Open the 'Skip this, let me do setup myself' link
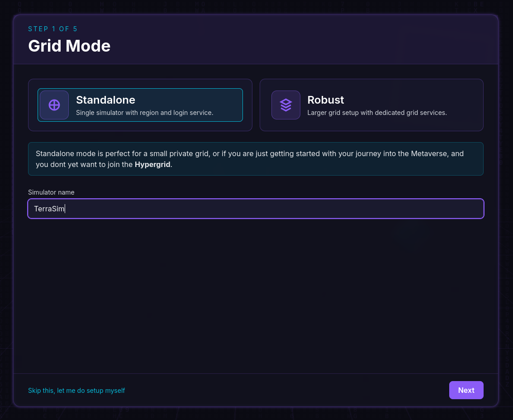 tap(76, 391)
